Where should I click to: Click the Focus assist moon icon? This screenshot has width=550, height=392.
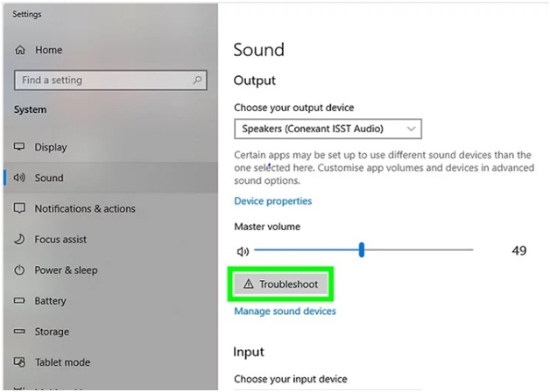[19, 239]
